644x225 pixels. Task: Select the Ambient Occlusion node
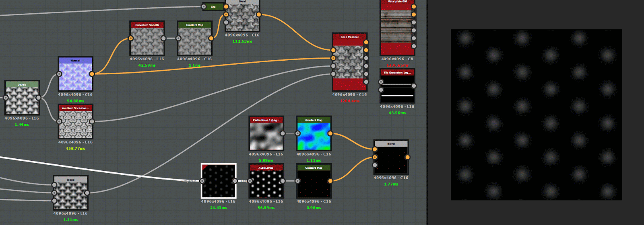tap(75, 121)
